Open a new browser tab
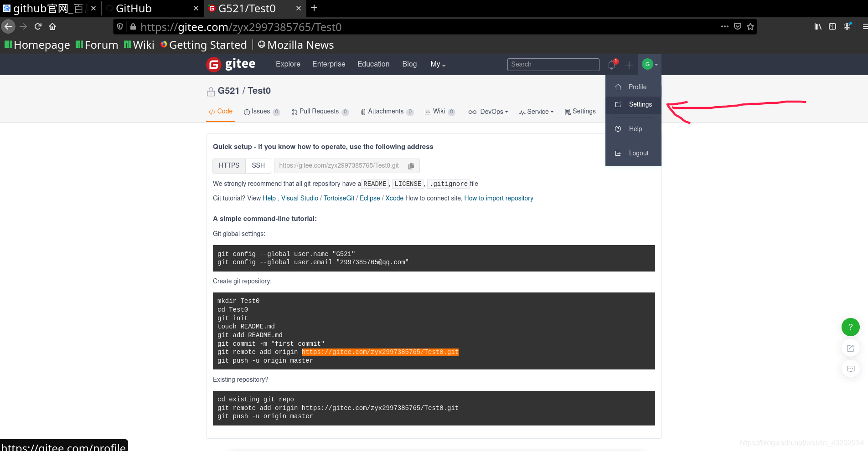Screen dimensions: 868x451 pyautogui.click(x=314, y=8)
